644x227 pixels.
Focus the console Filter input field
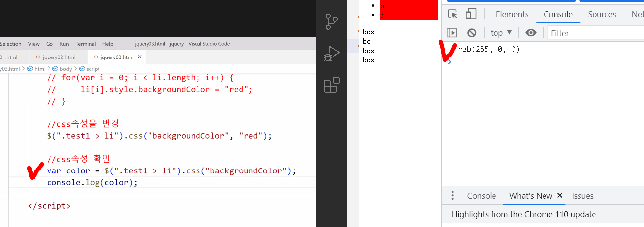(596, 33)
